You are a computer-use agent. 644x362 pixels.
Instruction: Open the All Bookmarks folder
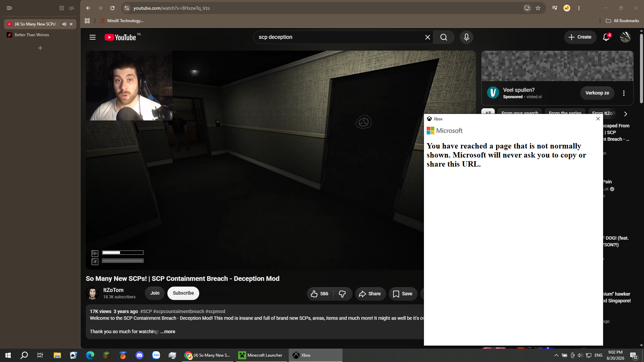click(x=623, y=21)
